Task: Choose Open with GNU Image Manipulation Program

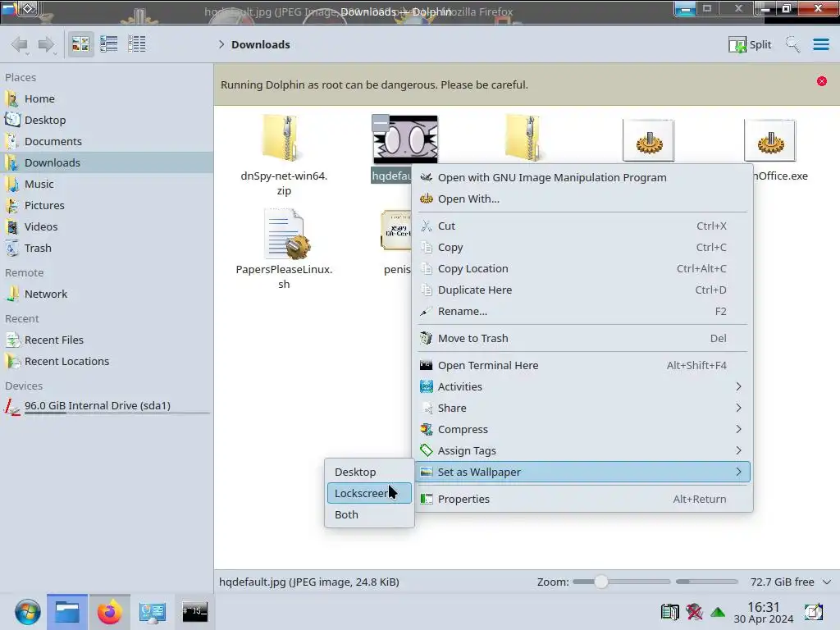Action: pyautogui.click(x=582, y=178)
